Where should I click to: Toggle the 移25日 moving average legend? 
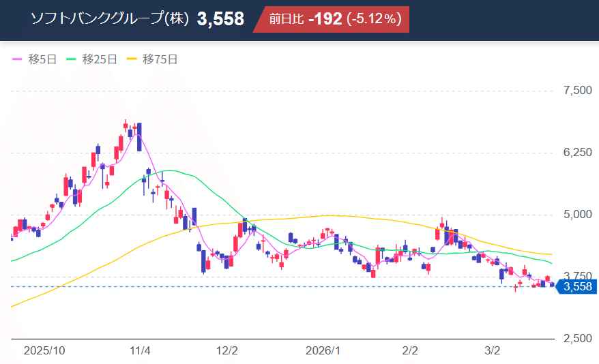click(91, 59)
